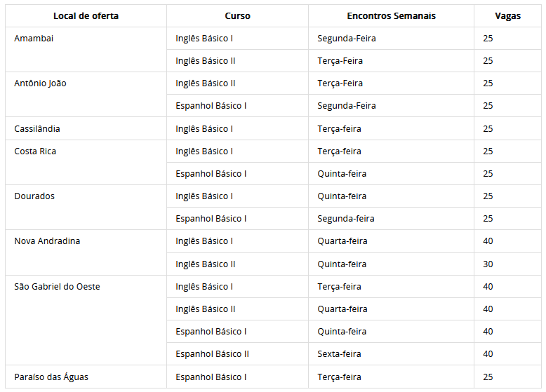Click the Nova Andradina cell
This screenshot has width=546, height=392.
pos(47,241)
